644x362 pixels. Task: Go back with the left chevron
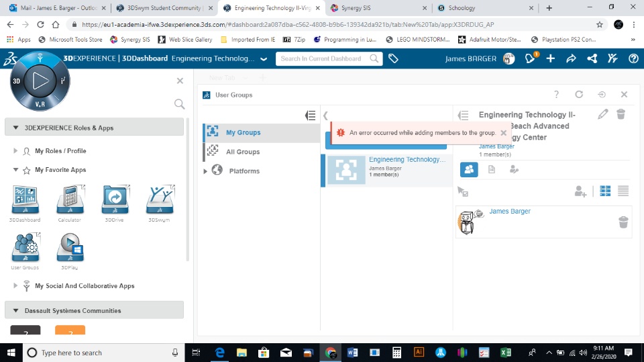pos(325,116)
